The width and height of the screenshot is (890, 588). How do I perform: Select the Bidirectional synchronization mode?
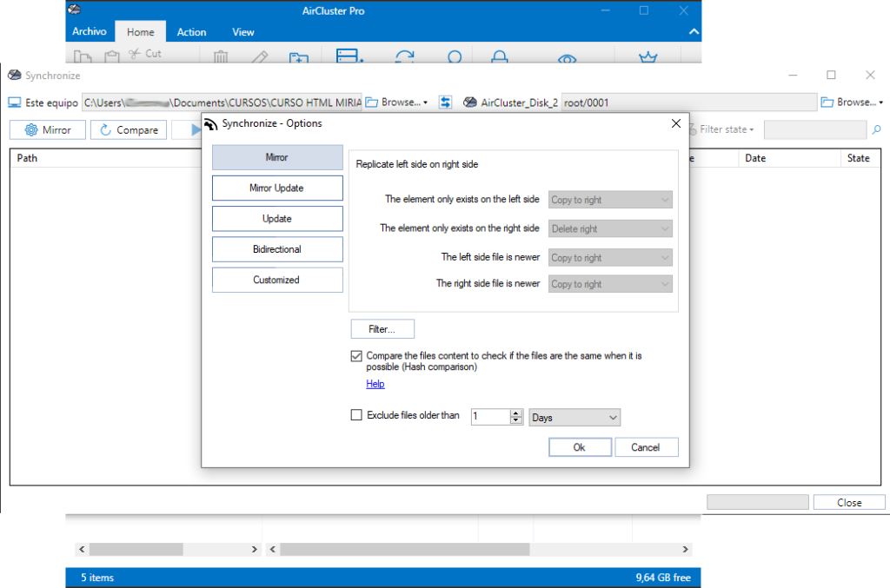click(277, 248)
